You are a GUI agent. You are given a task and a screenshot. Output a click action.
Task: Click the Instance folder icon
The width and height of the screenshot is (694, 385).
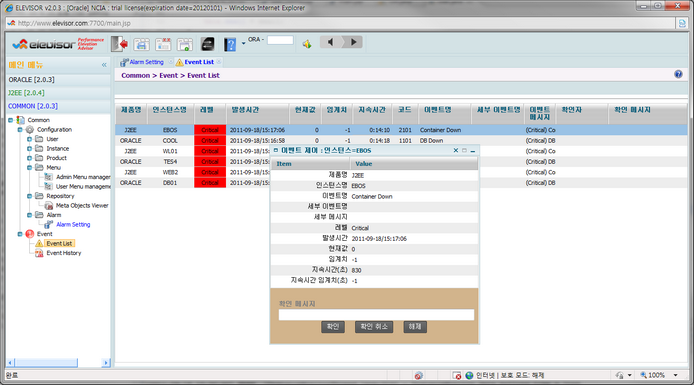pyautogui.click(x=39, y=148)
